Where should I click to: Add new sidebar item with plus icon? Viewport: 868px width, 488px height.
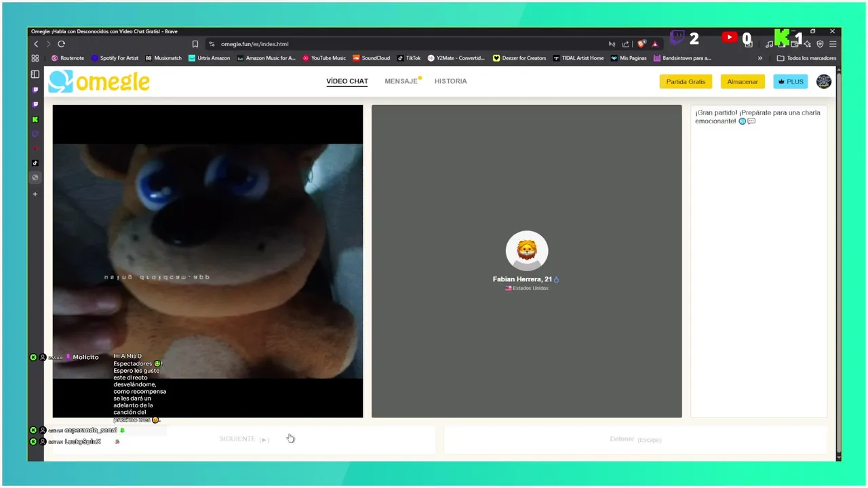coord(35,194)
